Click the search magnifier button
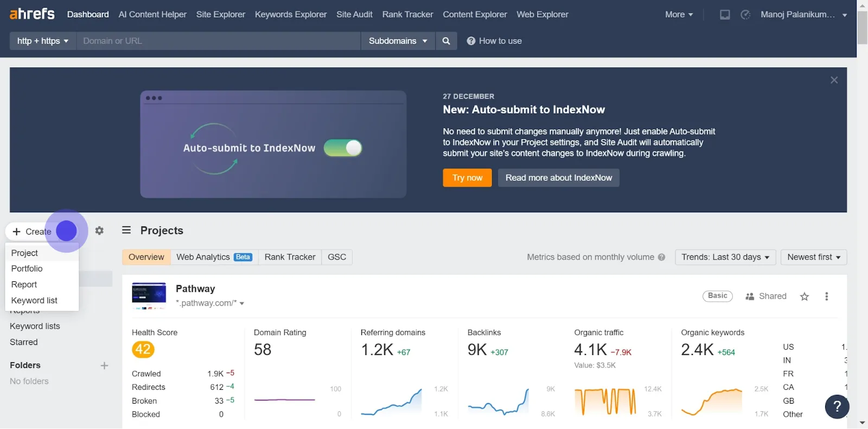The height and width of the screenshot is (429, 868). (x=446, y=41)
